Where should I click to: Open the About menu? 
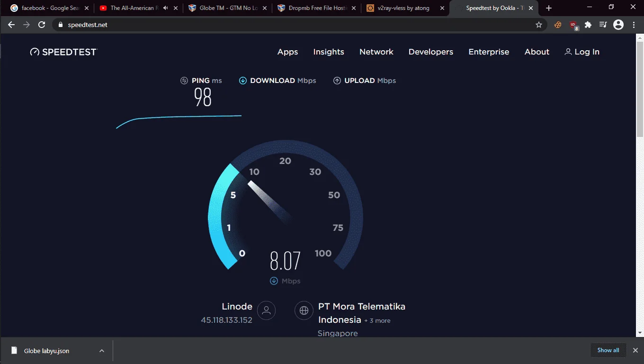[x=537, y=52]
